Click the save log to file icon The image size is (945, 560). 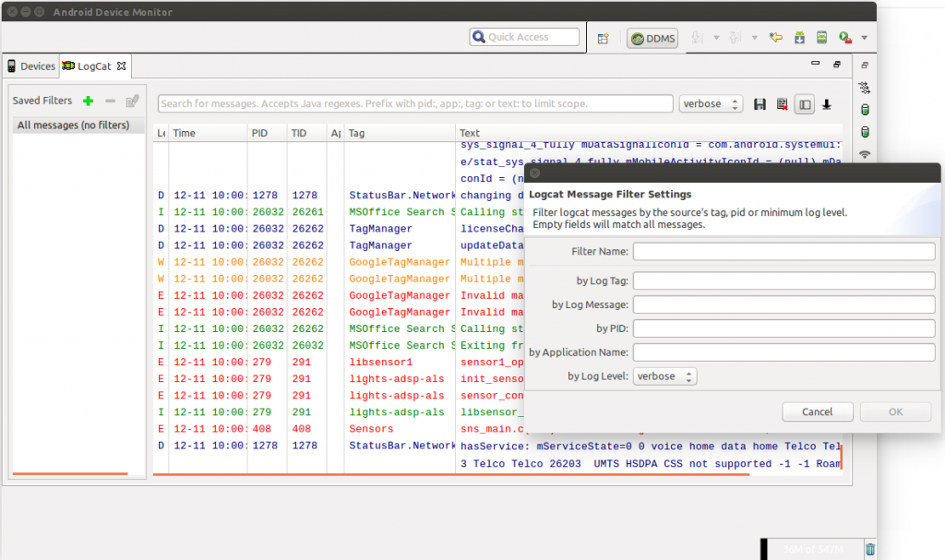pos(760,104)
